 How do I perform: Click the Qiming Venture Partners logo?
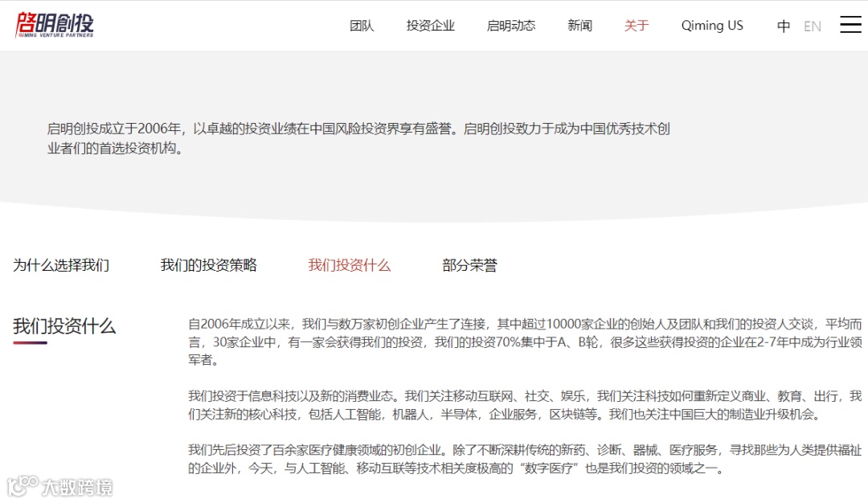tap(55, 25)
